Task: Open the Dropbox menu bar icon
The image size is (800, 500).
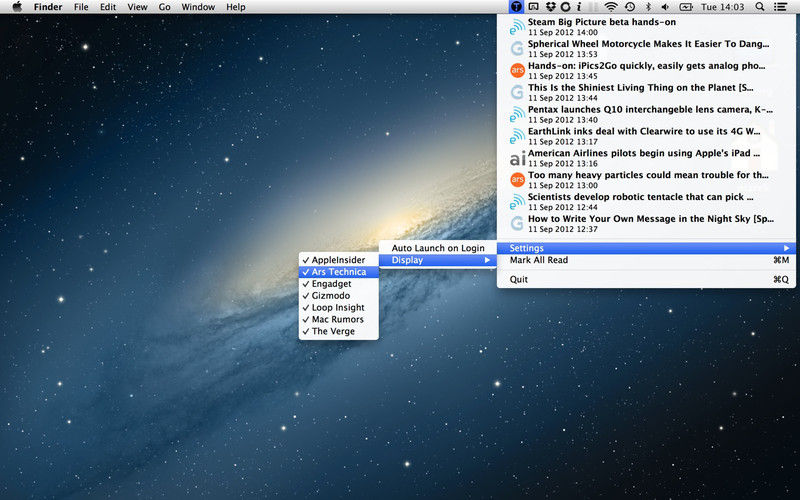Action: pyautogui.click(x=550, y=7)
